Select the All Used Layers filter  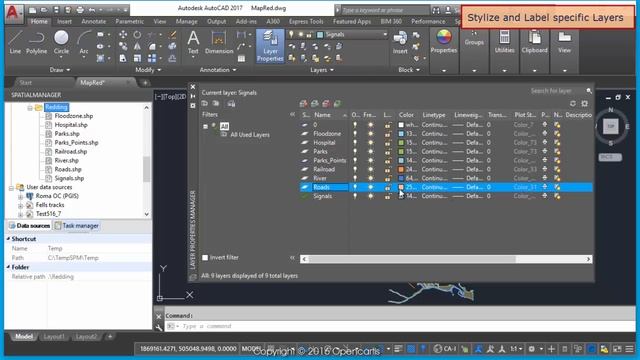[250, 135]
